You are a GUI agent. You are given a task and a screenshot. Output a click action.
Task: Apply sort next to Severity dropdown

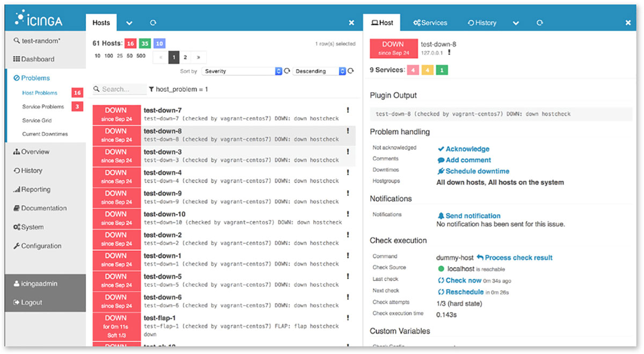point(287,71)
